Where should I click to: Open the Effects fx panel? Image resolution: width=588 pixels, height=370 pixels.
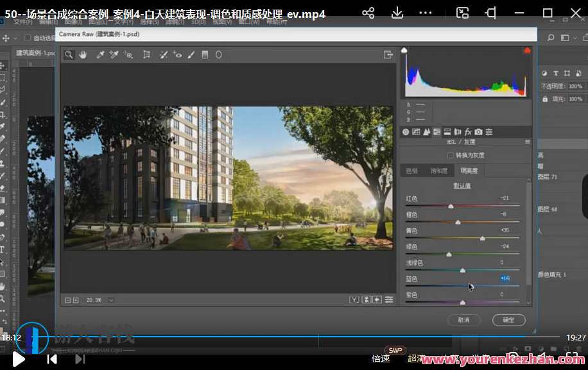[467, 131]
